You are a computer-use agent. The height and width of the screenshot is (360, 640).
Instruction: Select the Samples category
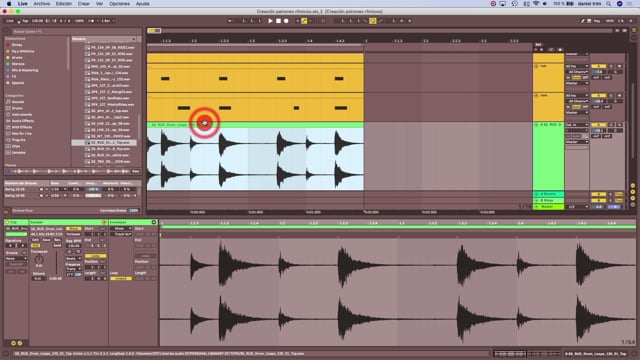pos(18,153)
